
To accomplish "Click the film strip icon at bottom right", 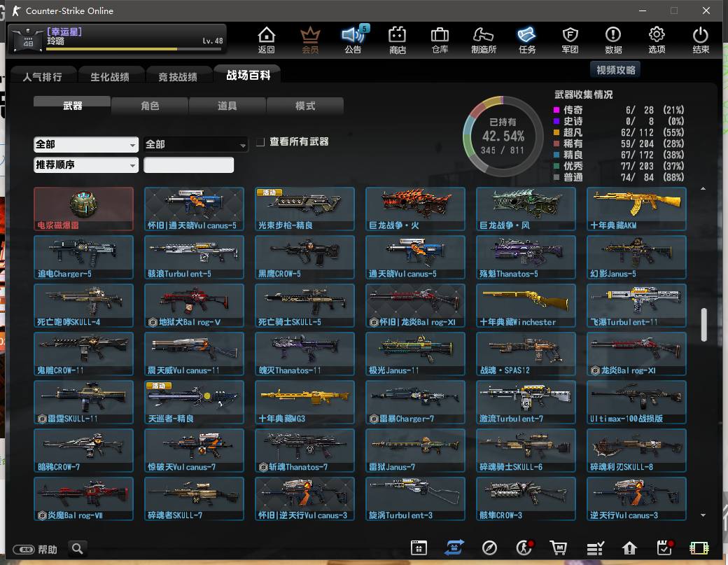I will tap(699, 548).
